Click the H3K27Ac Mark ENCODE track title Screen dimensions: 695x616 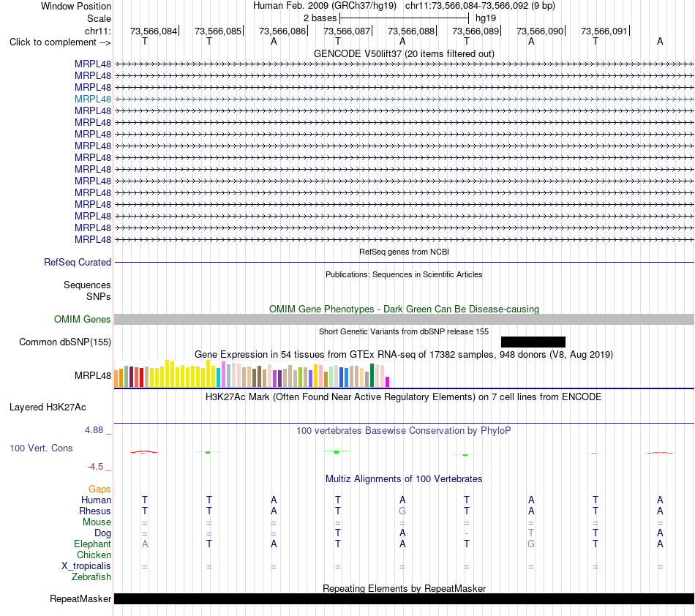click(x=404, y=397)
